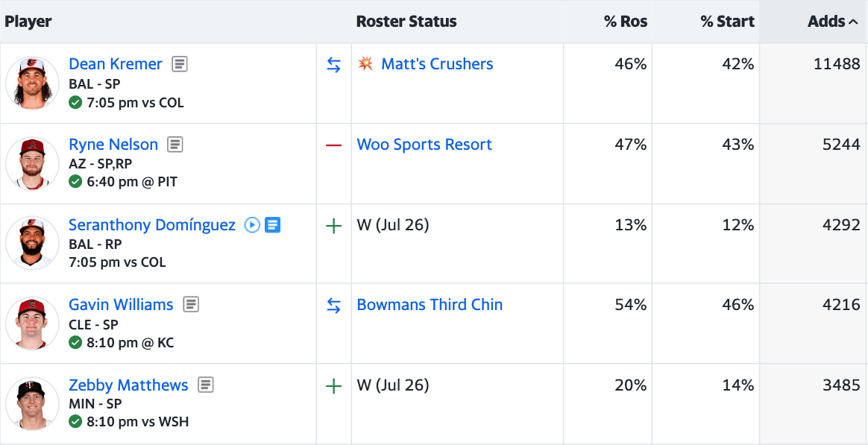Open Dean Kremer's player notes icon
Screen dimensions: 868x445
click(x=179, y=64)
